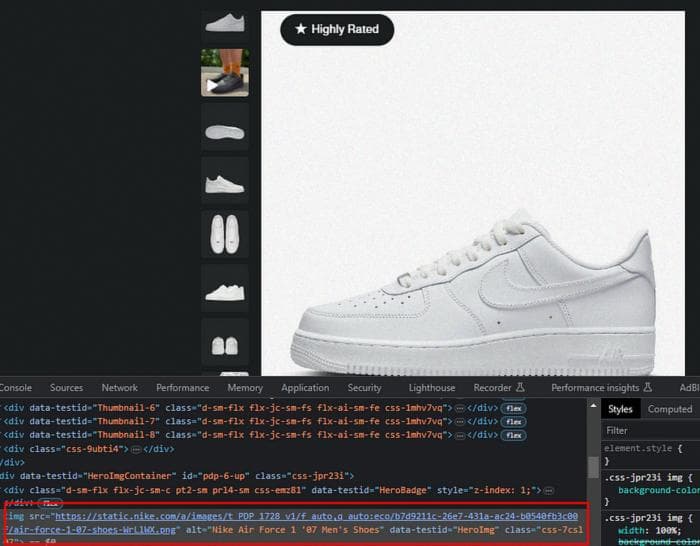Image resolution: width=700 pixels, height=546 pixels.
Task: Click the Styles Filter input field
Action: pos(652,430)
